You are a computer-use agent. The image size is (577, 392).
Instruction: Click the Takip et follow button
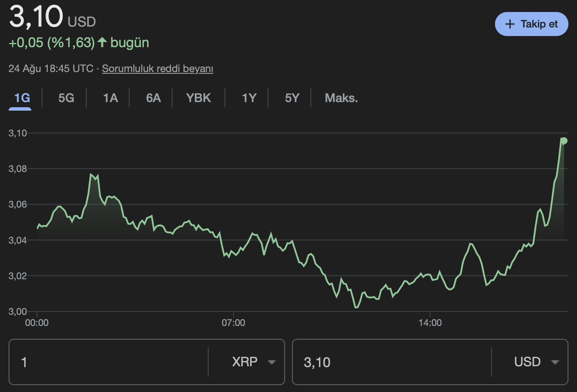(531, 24)
